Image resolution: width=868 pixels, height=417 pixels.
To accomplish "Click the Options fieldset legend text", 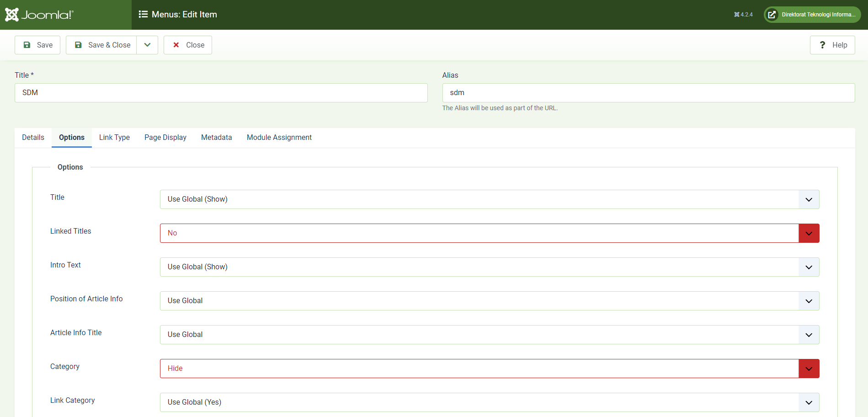I will pyautogui.click(x=70, y=167).
